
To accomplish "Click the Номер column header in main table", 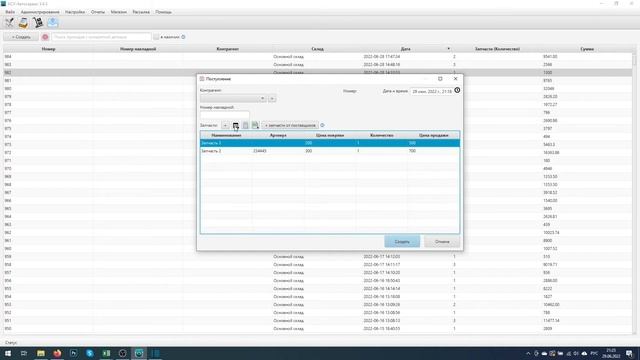I will tap(48, 49).
